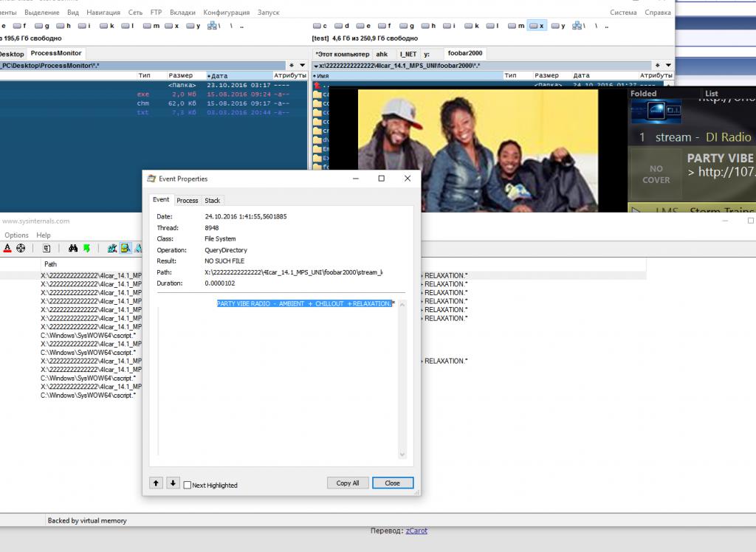Open right panel directory history dropdown arrow
The image size is (756, 552).
click(x=669, y=66)
